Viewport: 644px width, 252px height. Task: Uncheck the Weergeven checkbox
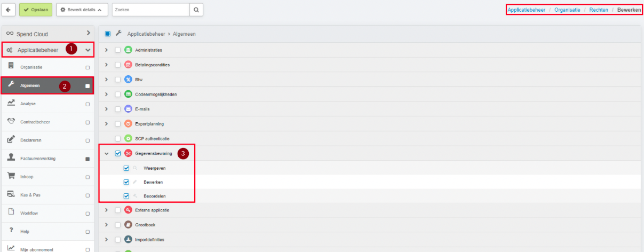point(126,168)
